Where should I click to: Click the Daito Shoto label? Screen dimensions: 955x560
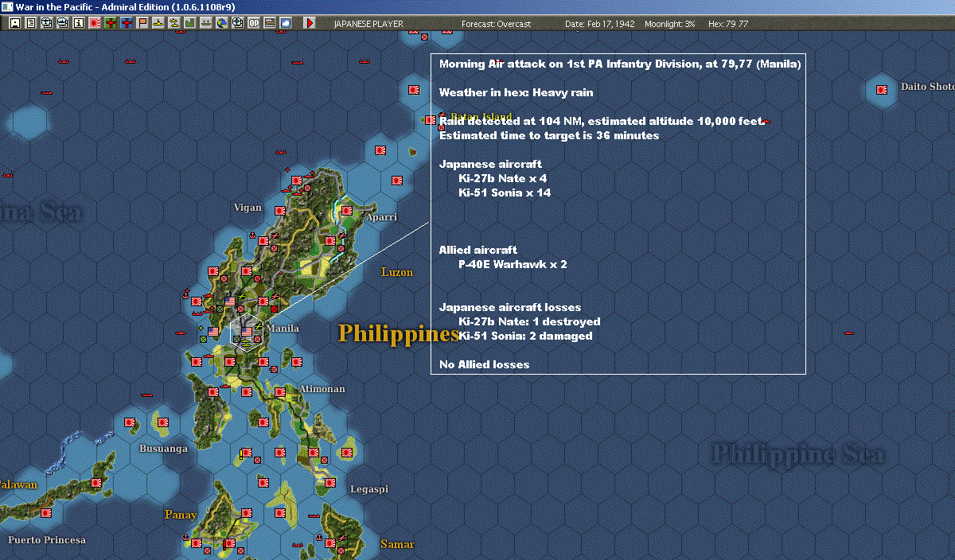[927, 87]
